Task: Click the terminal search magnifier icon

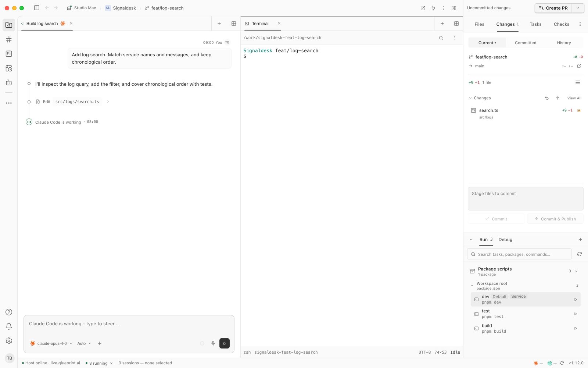Action: point(441,38)
